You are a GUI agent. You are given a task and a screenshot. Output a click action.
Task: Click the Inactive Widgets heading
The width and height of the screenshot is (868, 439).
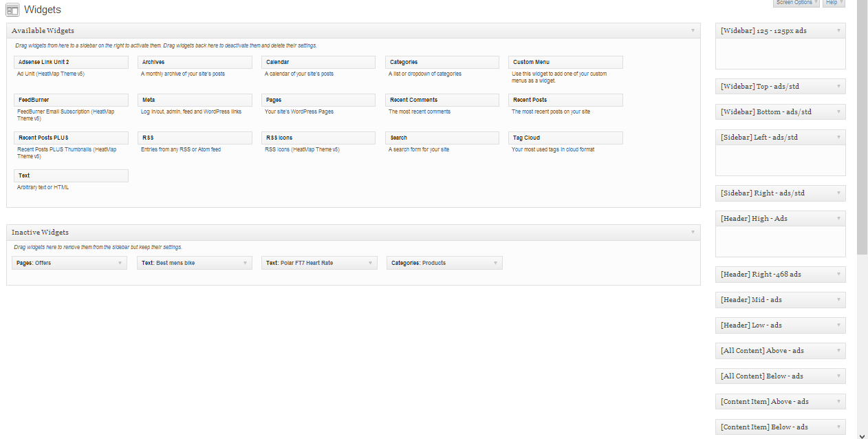click(40, 233)
